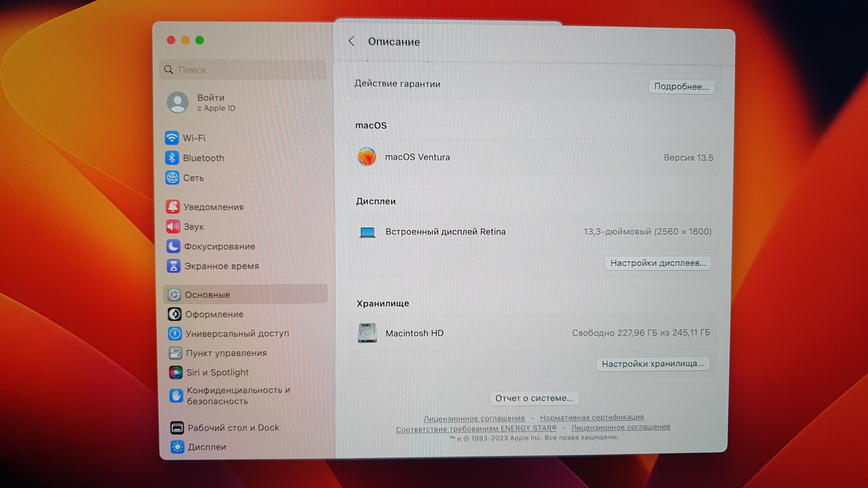868x488 pixels.
Task: Open Нормативная сертификация link
Action: point(592,417)
